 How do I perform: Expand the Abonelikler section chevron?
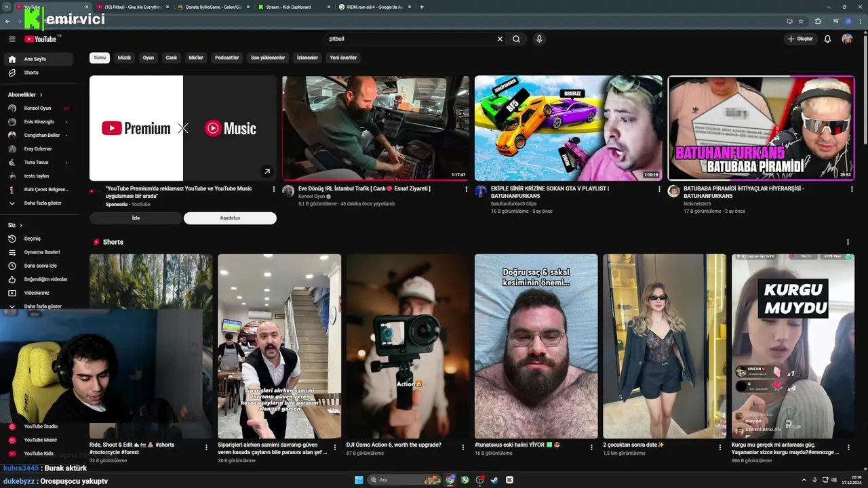(x=41, y=95)
